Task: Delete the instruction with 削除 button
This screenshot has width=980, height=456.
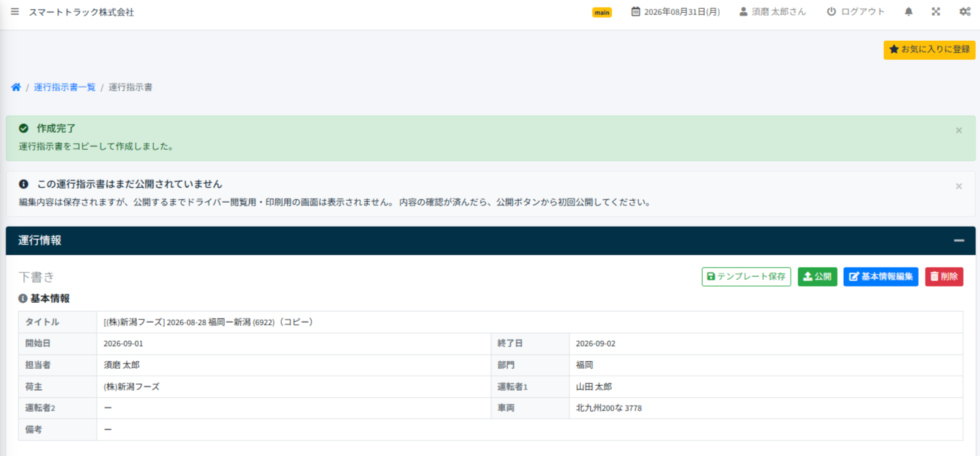Action: coord(944,277)
